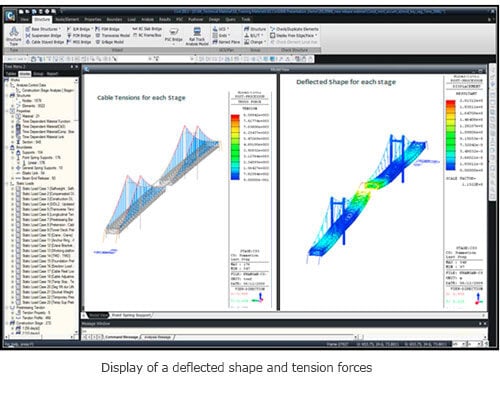The width and height of the screenshot is (500, 400).
Task: Expand the Tendon Property node
Action: tap(13, 313)
